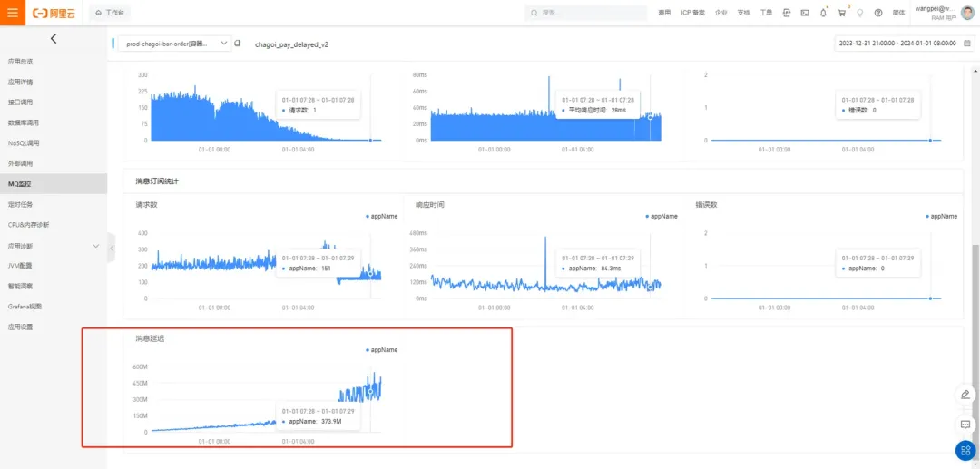The image size is (980, 469).
Task: Select MQ监控 in sidebar
Action: (54, 184)
